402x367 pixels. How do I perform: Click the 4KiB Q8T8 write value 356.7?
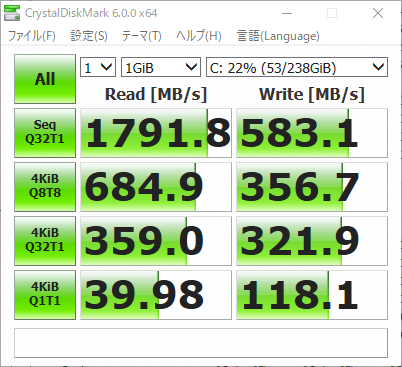pyautogui.click(x=312, y=187)
